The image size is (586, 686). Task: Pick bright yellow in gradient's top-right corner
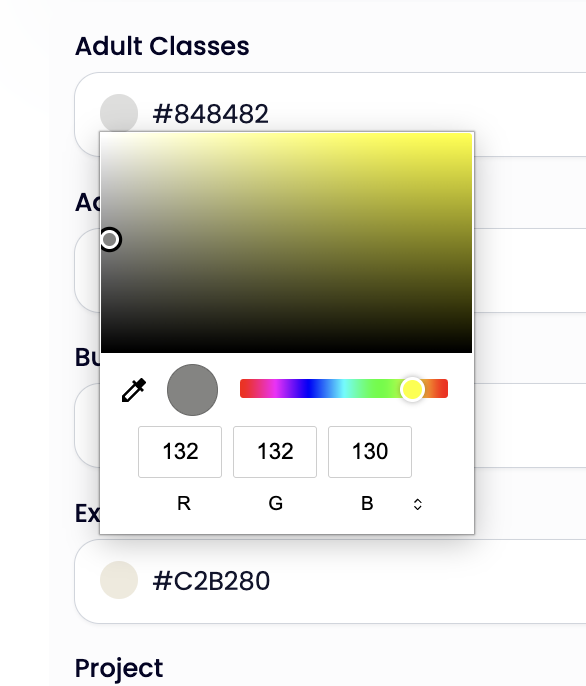[x=468, y=136]
